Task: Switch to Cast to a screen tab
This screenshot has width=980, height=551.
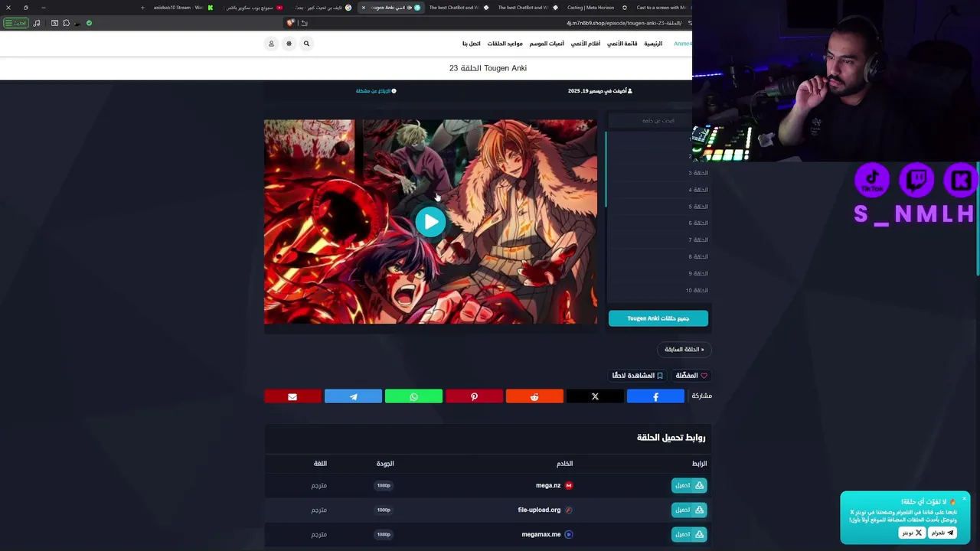Action: coord(662,8)
